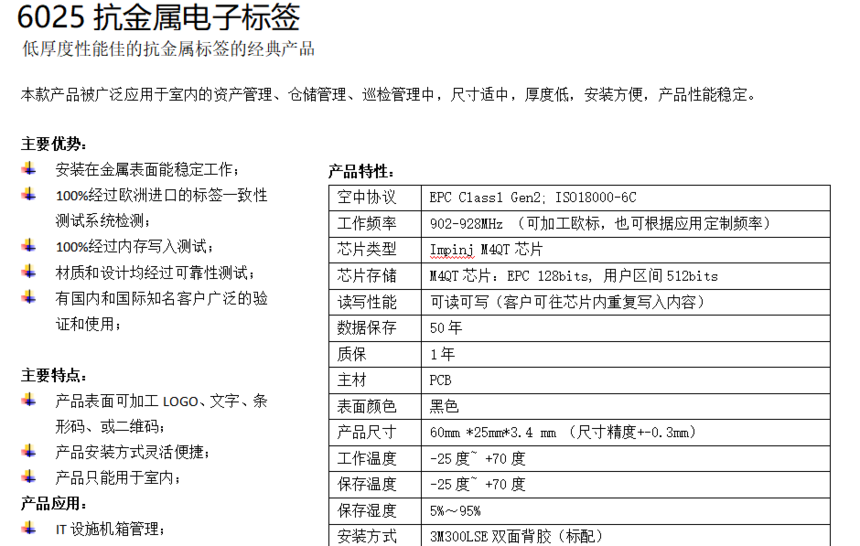Click the bullet icon beside IT 设施机箱管理
This screenshot has height=546, width=860.
coord(29,528)
